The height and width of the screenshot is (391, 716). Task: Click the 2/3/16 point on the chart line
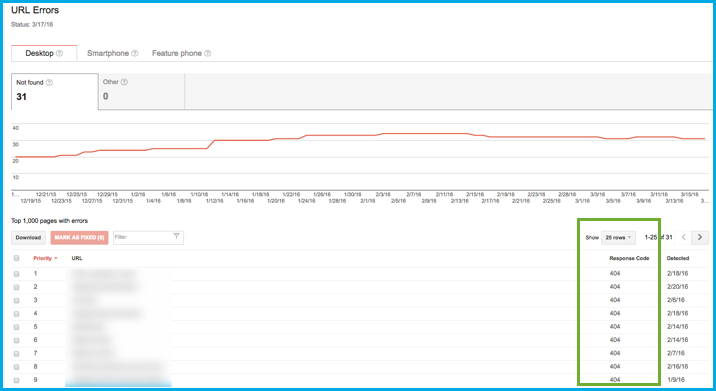(x=383, y=133)
